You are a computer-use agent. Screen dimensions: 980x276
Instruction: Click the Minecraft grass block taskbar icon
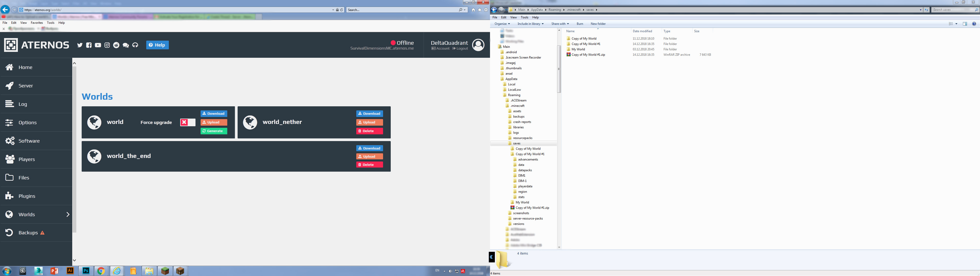click(165, 271)
